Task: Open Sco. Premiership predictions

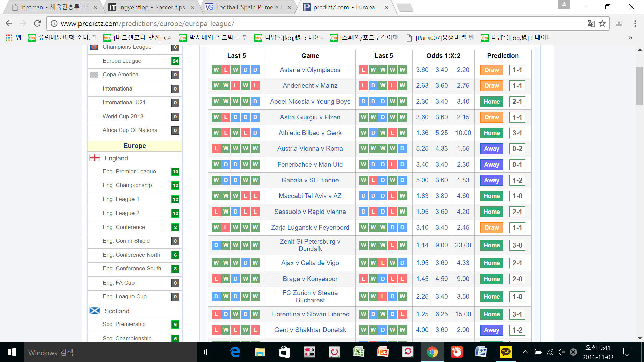Action: click(x=124, y=324)
